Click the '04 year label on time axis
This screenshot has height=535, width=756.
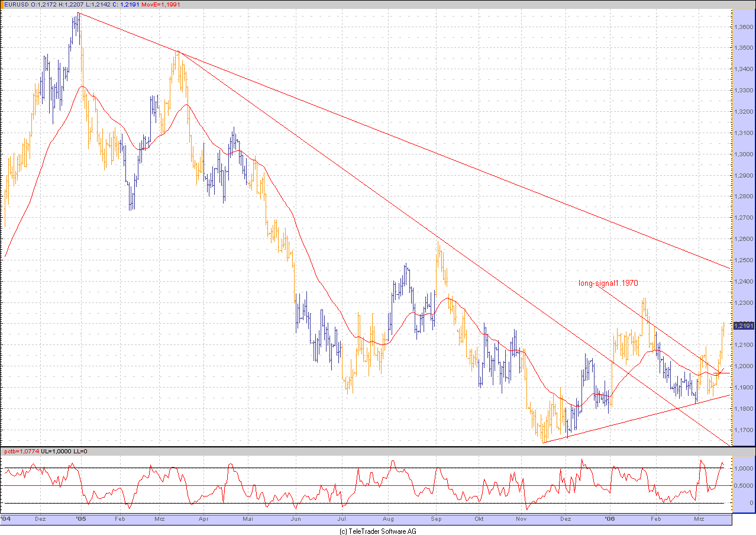(6, 518)
